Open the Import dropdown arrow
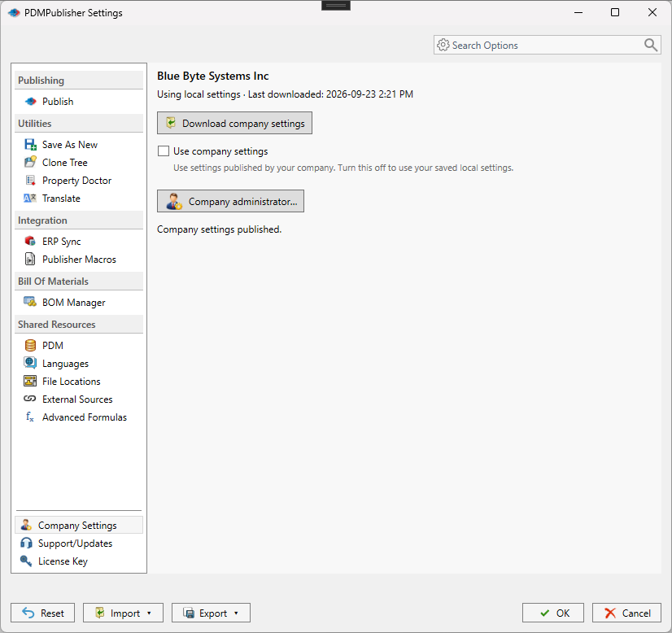 click(x=149, y=613)
